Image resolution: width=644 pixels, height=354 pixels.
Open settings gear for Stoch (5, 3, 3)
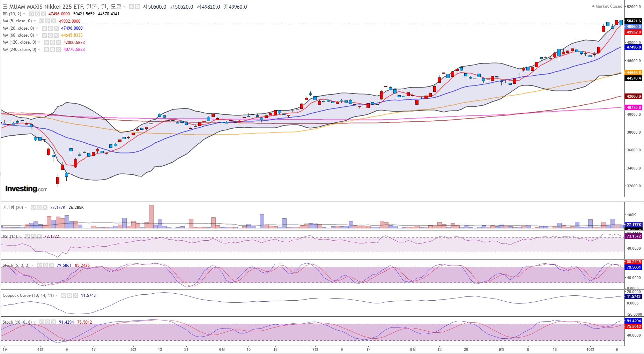pyautogui.click(x=45, y=265)
